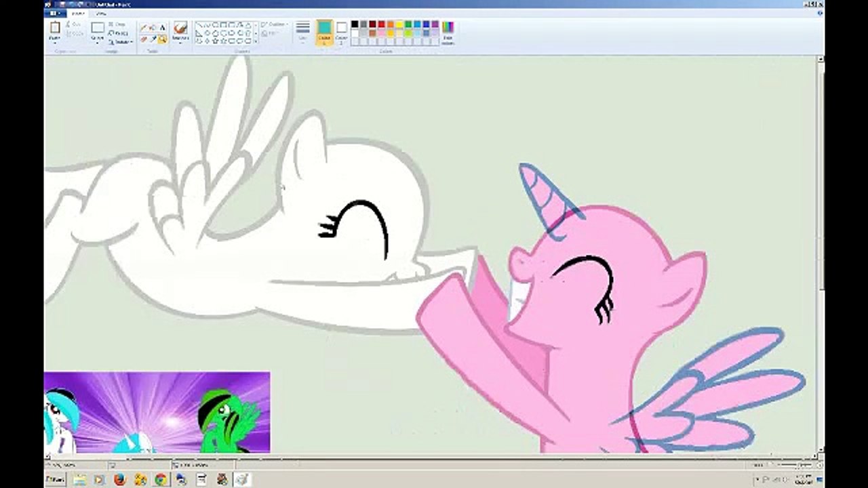Pick the five-point star shape in gallery
Image resolution: width=868 pixels, height=488 pixels.
(216, 41)
